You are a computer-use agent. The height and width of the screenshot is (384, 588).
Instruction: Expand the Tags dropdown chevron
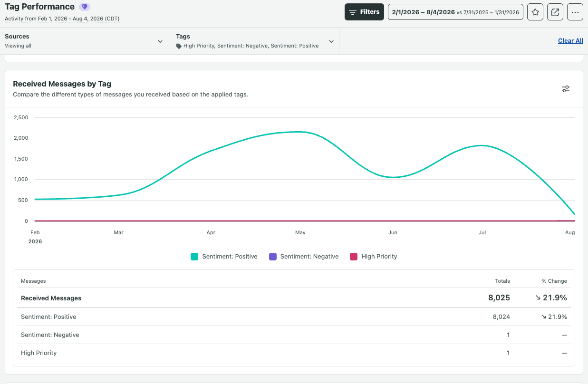(331, 41)
